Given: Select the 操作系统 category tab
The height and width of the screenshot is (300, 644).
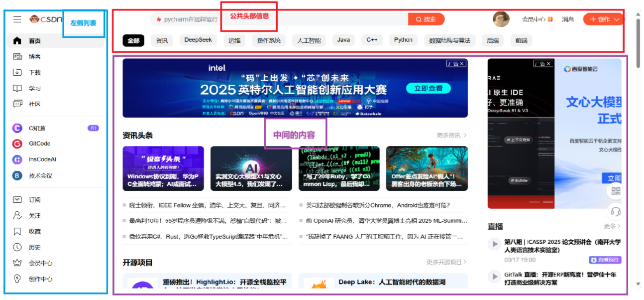Looking at the screenshot, I should 269,41.
